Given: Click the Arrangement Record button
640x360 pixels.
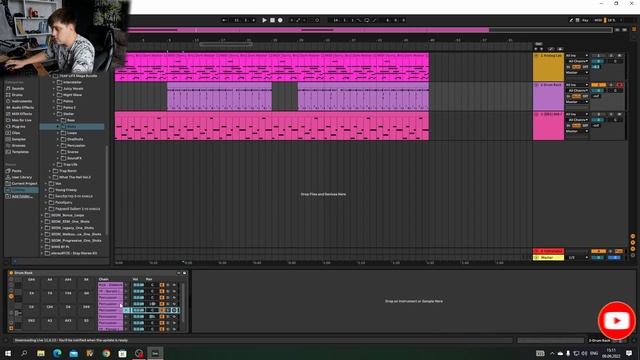Looking at the screenshot, I should pyautogui.click(x=280, y=20).
